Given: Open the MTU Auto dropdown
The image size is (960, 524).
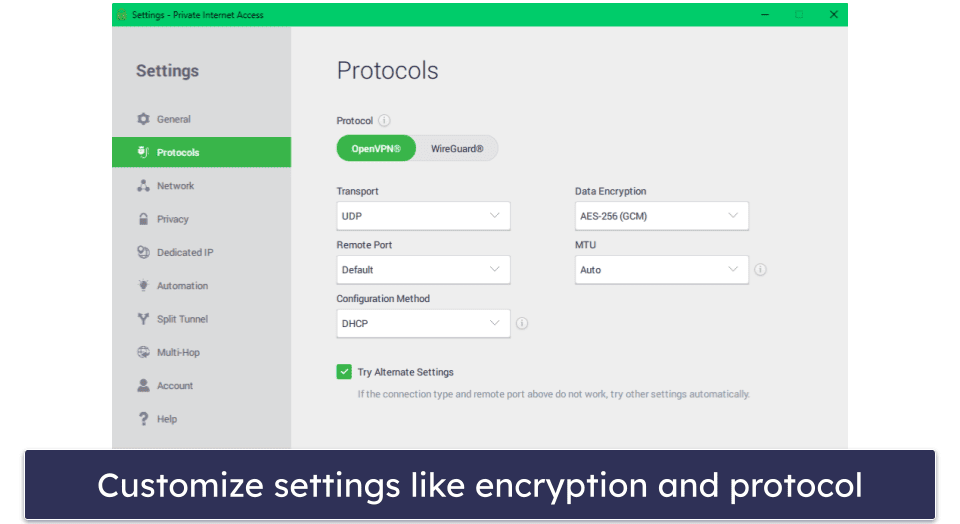Looking at the screenshot, I should click(x=661, y=270).
